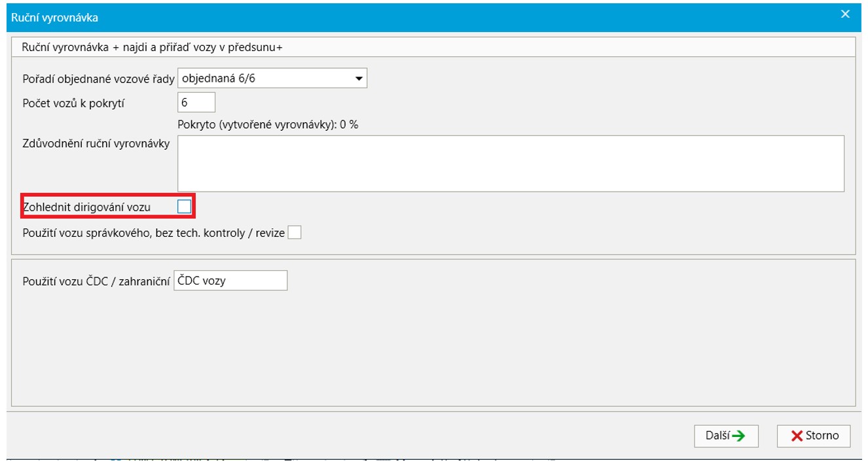
Task: Click the red X icon on Storno
Action: [797, 436]
